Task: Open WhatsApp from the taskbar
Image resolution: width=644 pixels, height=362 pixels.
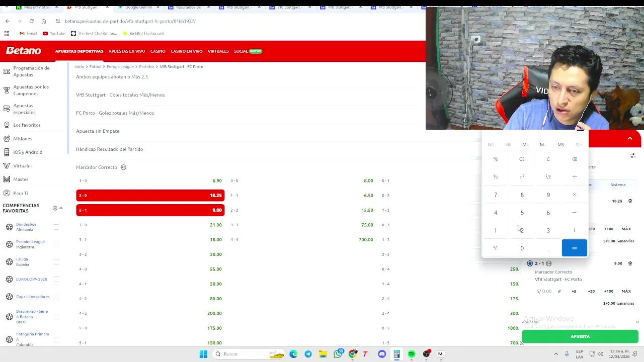Action: tap(338, 354)
